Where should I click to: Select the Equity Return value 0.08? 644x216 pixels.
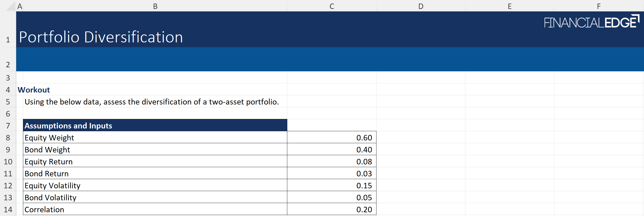[x=331, y=162]
